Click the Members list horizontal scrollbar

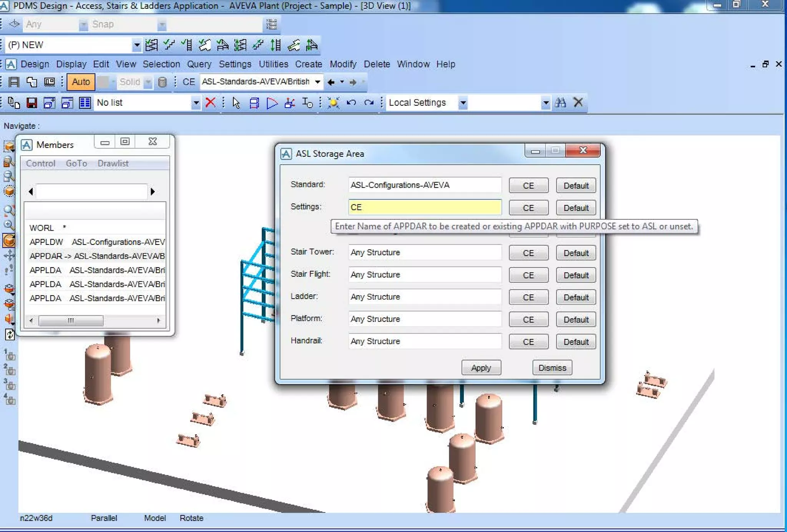click(95, 321)
